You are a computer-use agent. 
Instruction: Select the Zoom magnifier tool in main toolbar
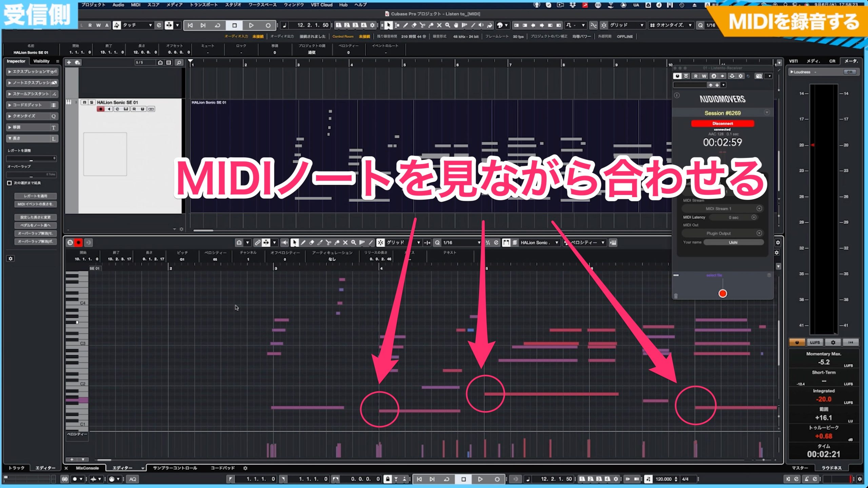448,25
